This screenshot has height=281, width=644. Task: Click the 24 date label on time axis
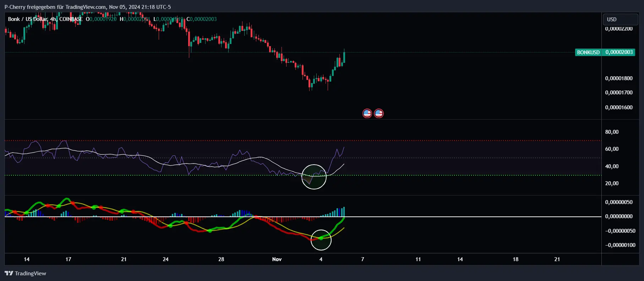[x=165, y=259]
